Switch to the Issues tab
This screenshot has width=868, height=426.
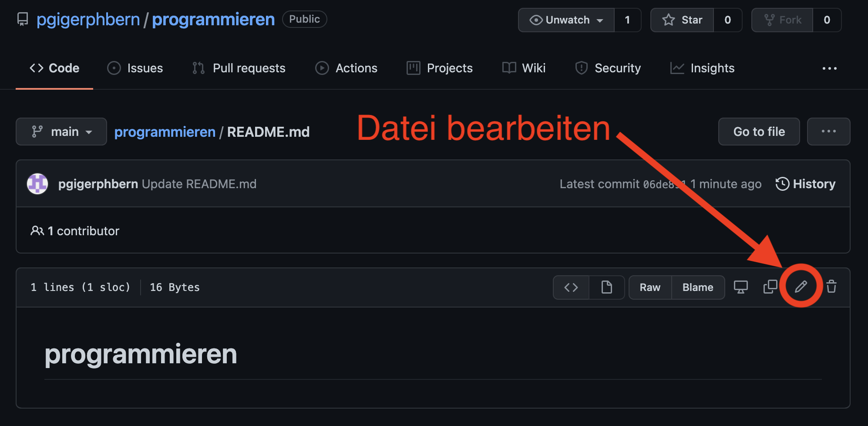[135, 68]
